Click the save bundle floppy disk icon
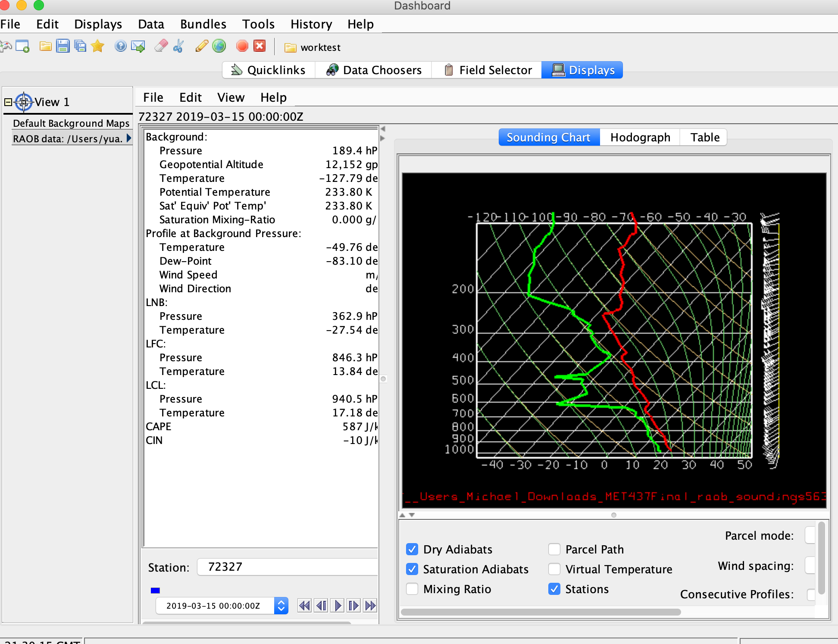This screenshot has height=644, width=838. click(63, 46)
